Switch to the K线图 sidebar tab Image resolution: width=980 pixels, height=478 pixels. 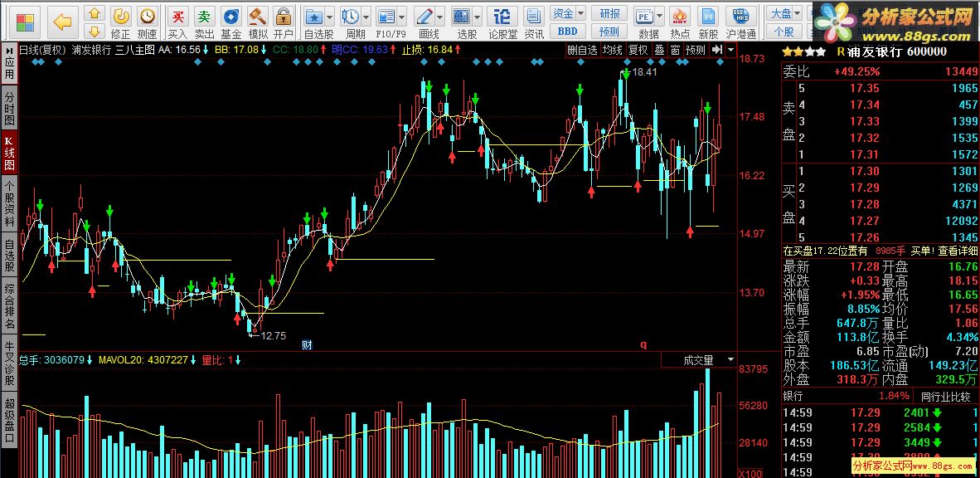(9, 152)
